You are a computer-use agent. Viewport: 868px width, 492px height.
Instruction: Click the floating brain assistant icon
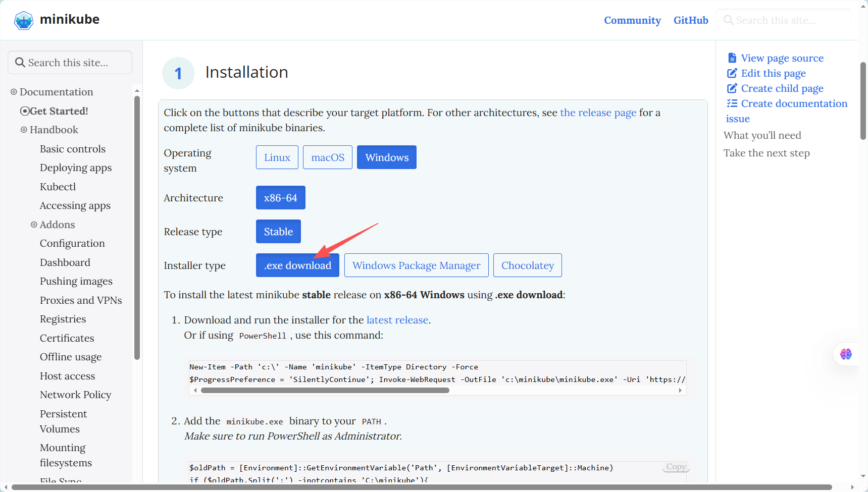tap(846, 354)
